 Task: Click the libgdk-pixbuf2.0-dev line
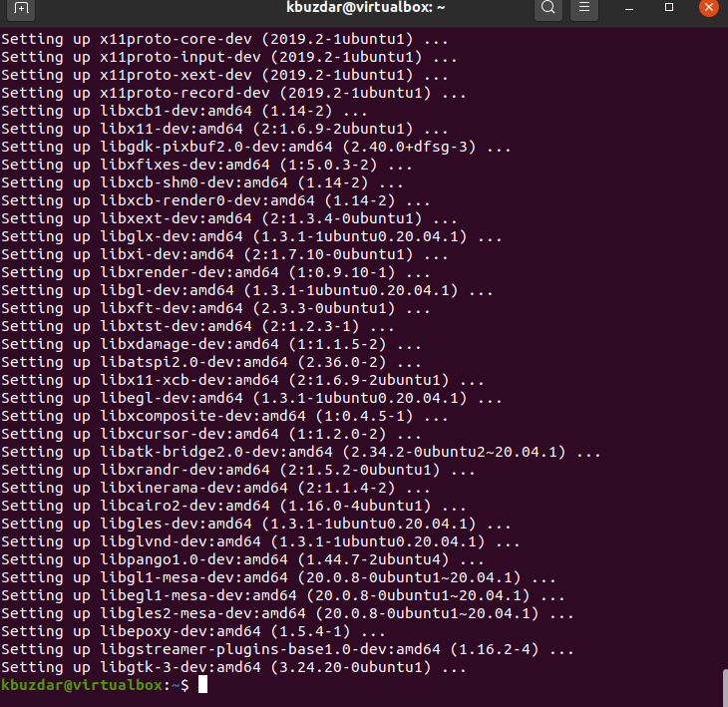(x=256, y=147)
